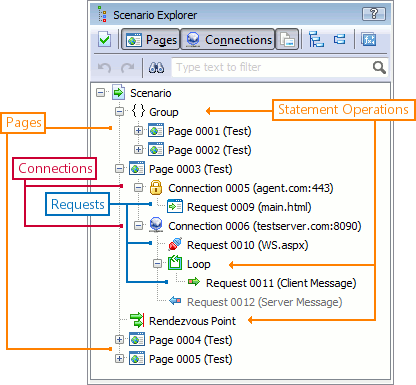Select Connection 0005 (agent.com:443)

click(x=251, y=188)
